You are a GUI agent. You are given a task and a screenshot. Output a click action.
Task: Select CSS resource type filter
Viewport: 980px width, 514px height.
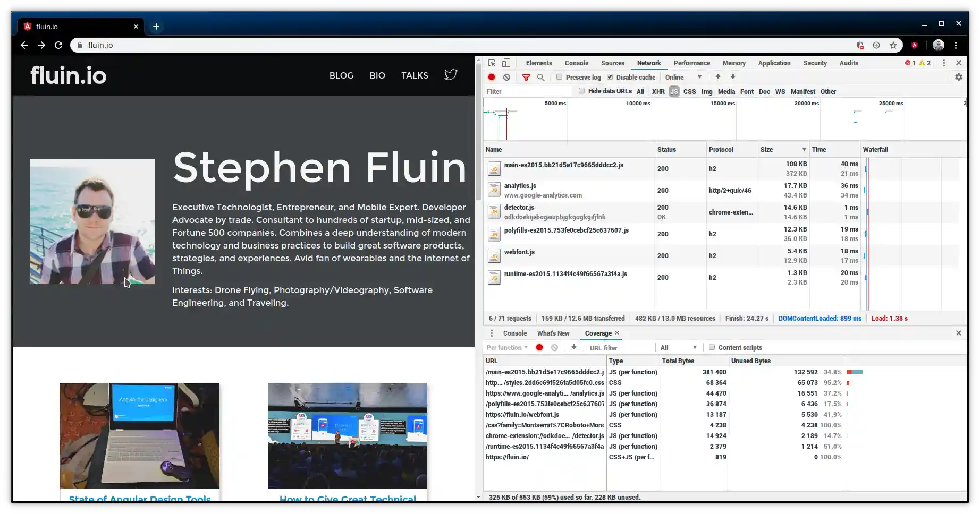click(689, 91)
